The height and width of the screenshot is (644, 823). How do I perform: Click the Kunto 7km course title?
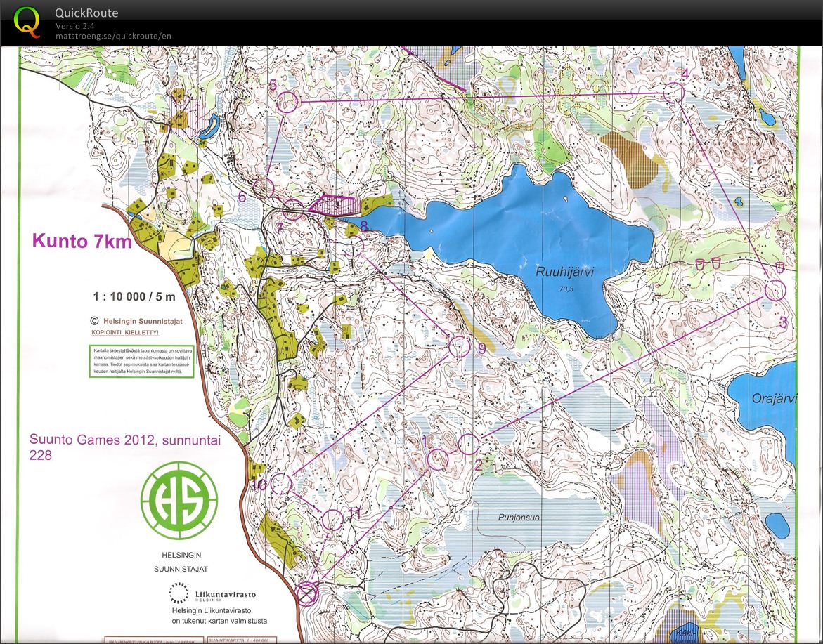[x=81, y=242]
